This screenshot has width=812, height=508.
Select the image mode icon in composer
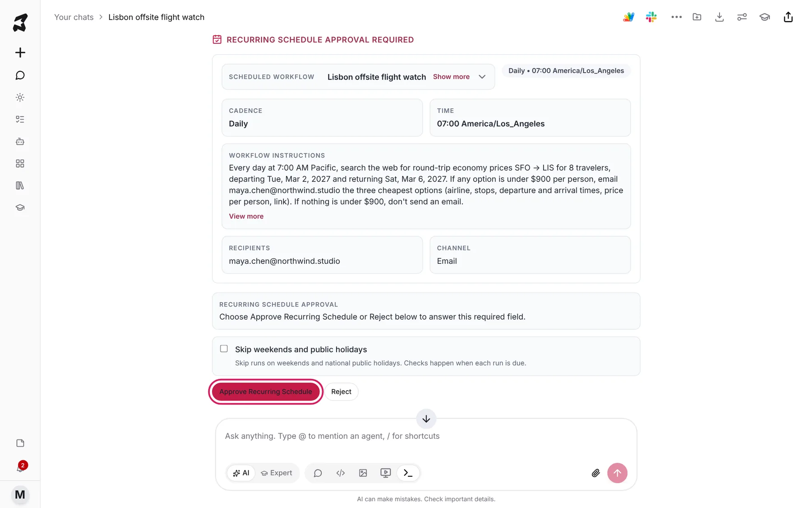point(363,473)
